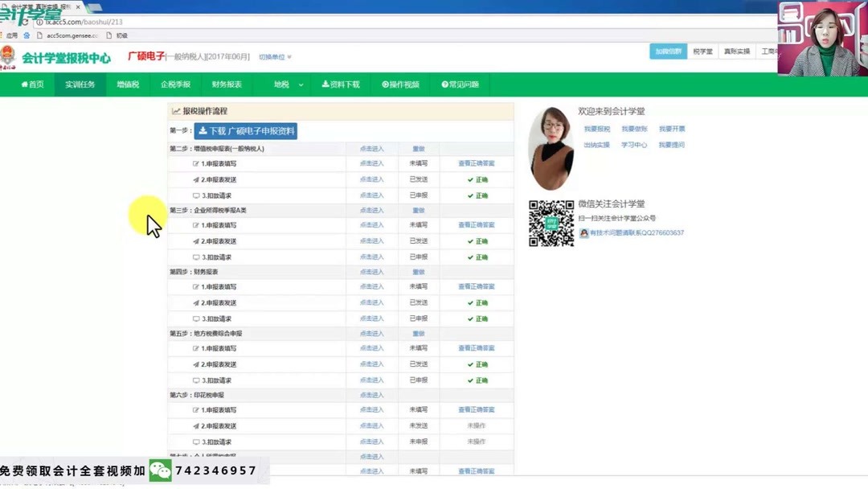
Task: Click the browser refresh icon
Action: click(x=25, y=22)
